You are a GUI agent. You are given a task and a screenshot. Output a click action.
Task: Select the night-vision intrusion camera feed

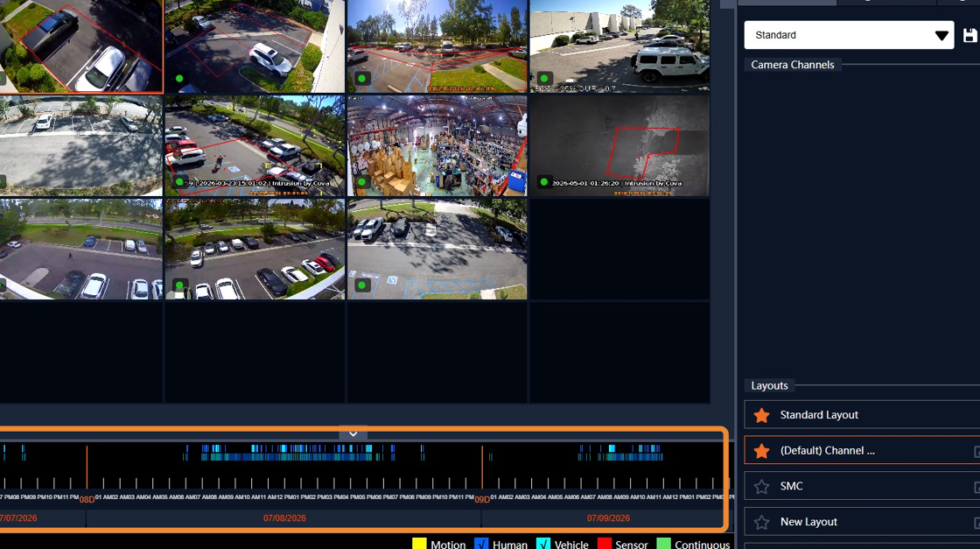point(619,145)
